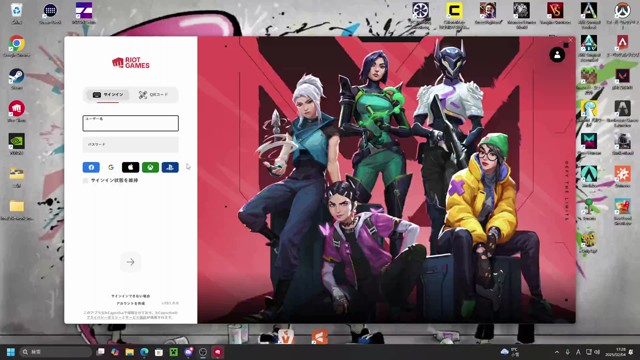
Task: Click the taskbar search box
Action: pos(56,352)
